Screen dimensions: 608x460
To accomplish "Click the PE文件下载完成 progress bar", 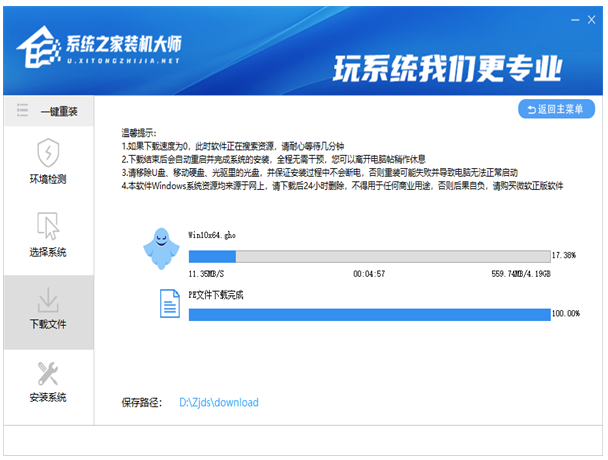I will tap(368, 314).
